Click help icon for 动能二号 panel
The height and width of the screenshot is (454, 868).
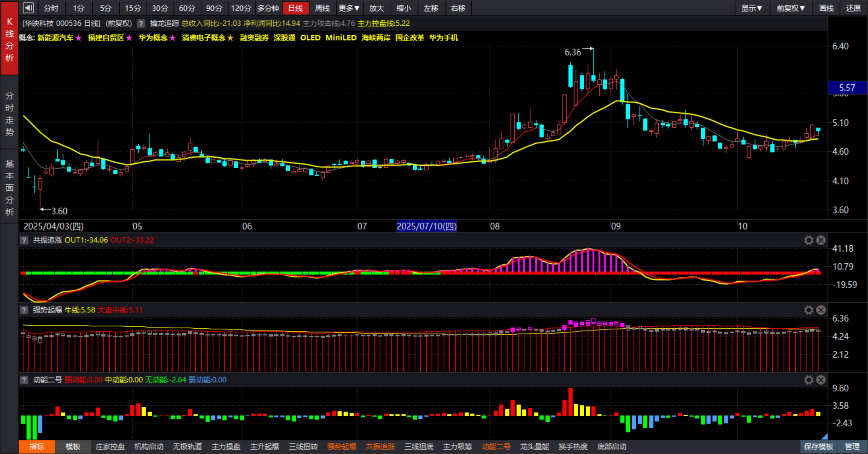pos(24,380)
